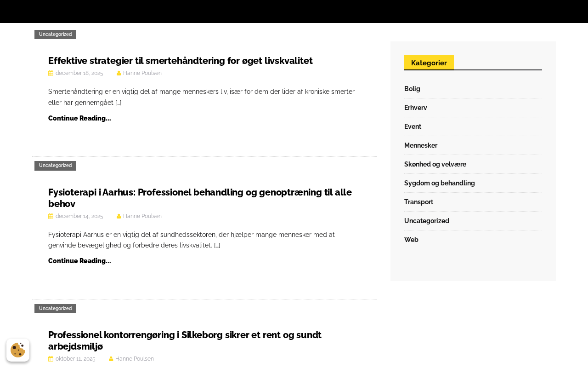588x368 pixels.
Task: Open the Skønhed og velvære category
Action: pyautogui.click(x=435, y=164)
